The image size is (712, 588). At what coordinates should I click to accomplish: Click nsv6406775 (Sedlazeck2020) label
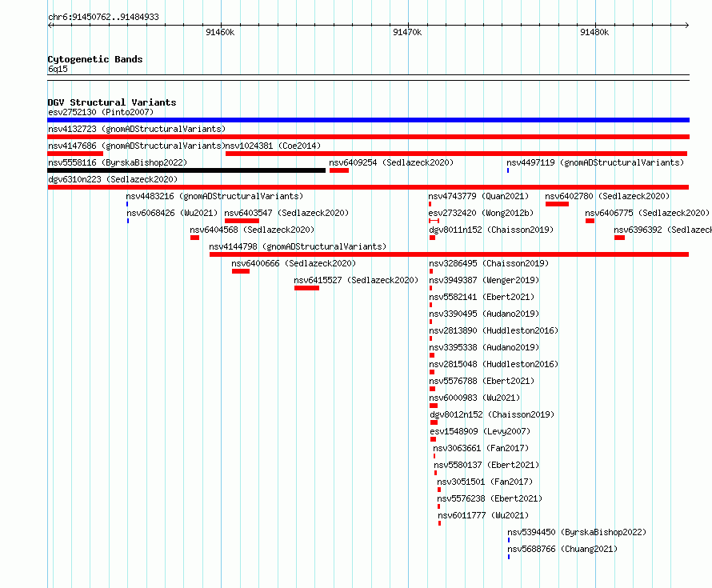[x=647, y=213]
